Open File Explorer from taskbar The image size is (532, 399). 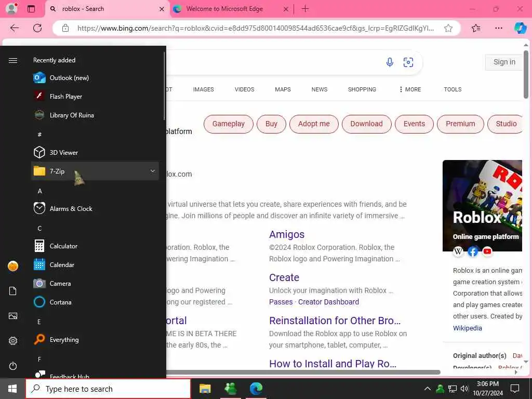pos(205,389)
